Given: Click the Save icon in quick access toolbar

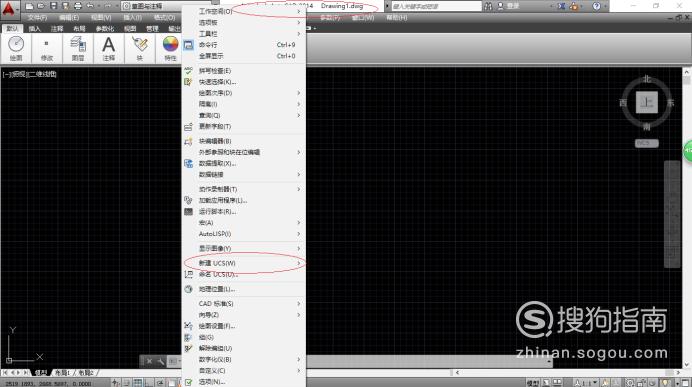Looking at the screenshot, I should pyautogui.click(x=53, y=6).
